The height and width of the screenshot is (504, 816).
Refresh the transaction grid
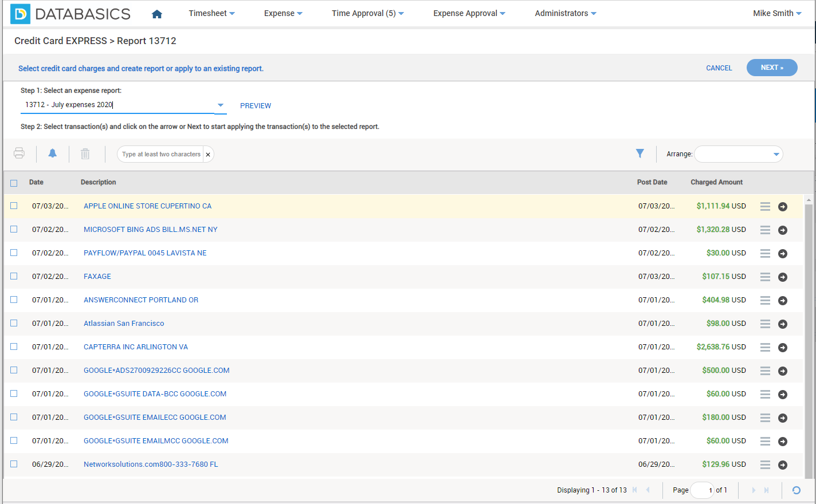(x=796, y=490)
